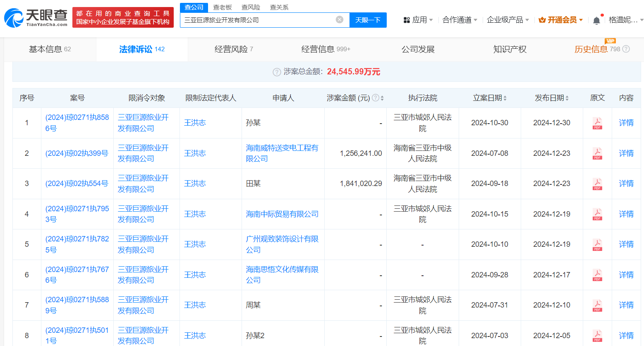
Task: Click applicant name 孙某2
Action: (255, 336)
